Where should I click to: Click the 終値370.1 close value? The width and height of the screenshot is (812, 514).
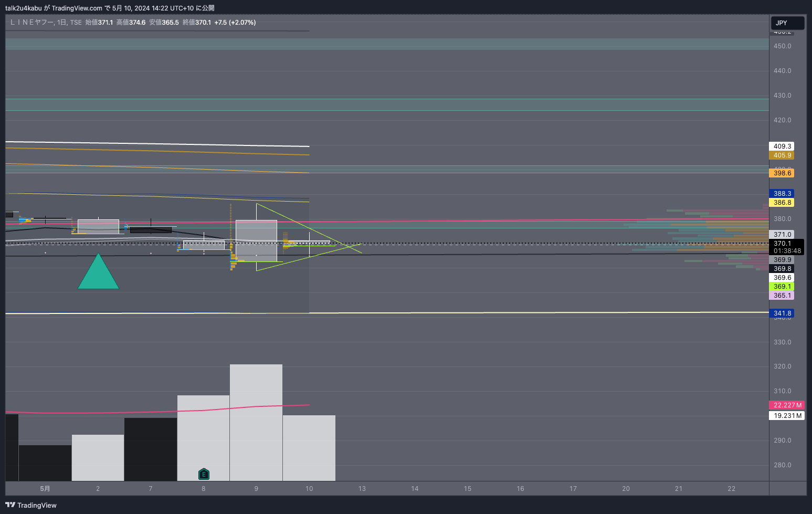click(197, 23)
